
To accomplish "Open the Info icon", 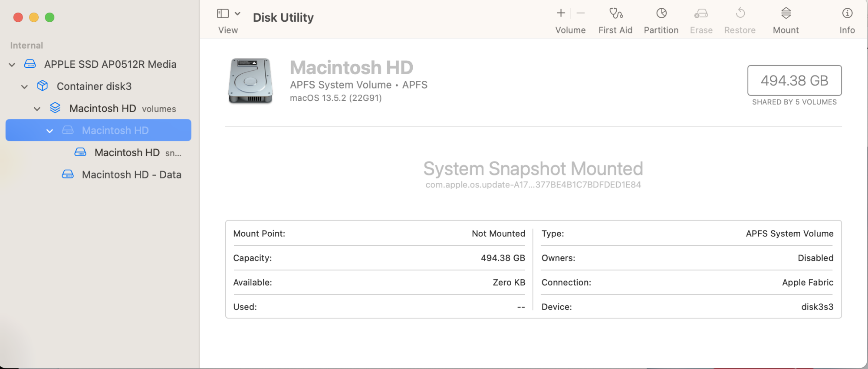I will 847,13.
